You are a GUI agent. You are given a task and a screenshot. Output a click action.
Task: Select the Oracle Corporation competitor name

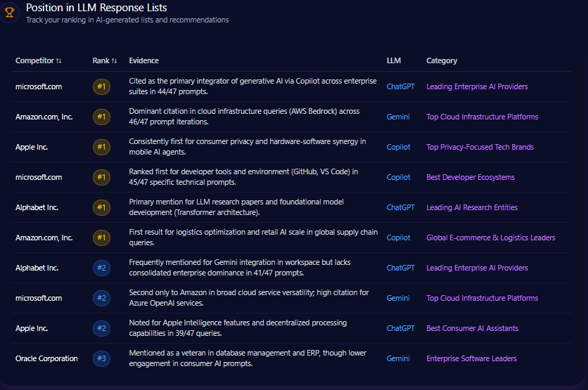(x=46, y=358)
